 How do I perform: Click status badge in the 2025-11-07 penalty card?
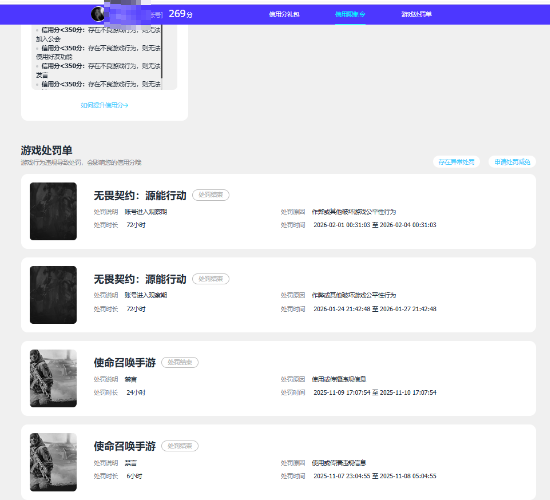point(180,446)
